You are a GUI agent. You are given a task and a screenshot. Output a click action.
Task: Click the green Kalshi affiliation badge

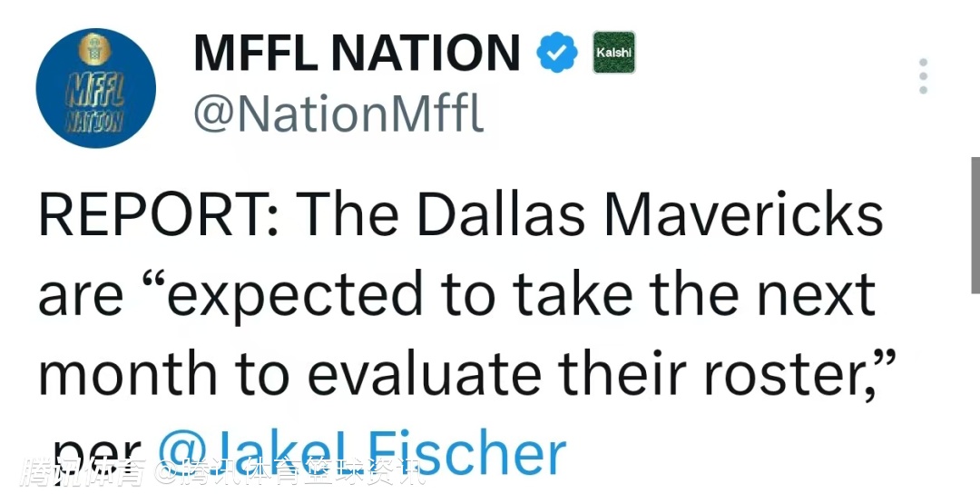coord(613,53)
